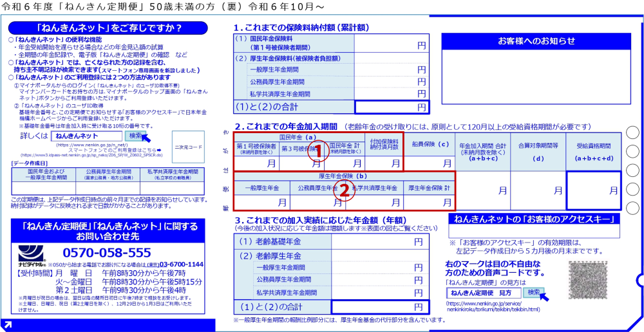Screen dimensions: 644x332
Task: Click the 厚生年金保険（b） group header
Action: click(344, 176)
